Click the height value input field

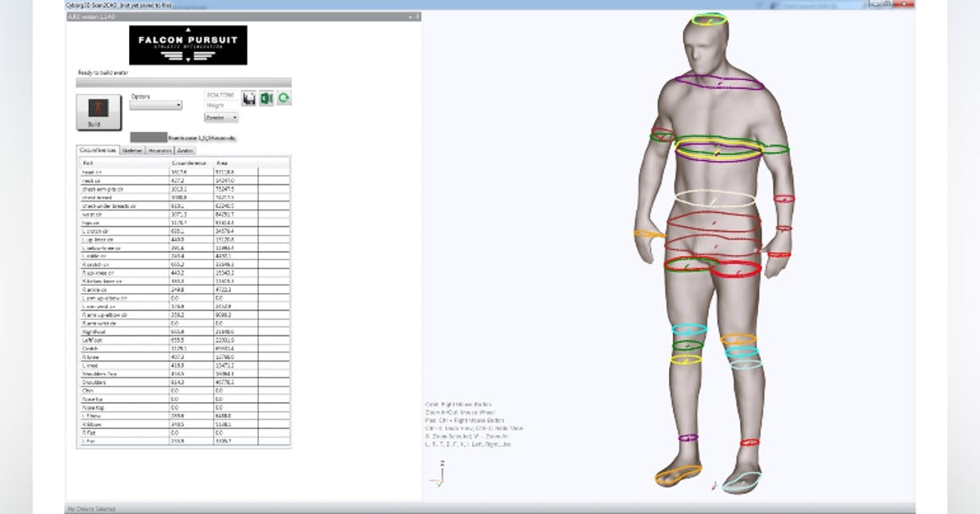click(220, 95)
